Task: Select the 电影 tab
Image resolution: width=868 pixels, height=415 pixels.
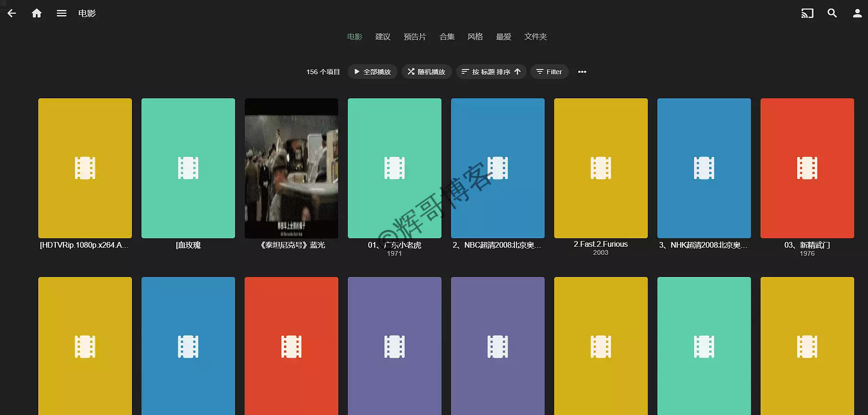Action: point(355,36)
